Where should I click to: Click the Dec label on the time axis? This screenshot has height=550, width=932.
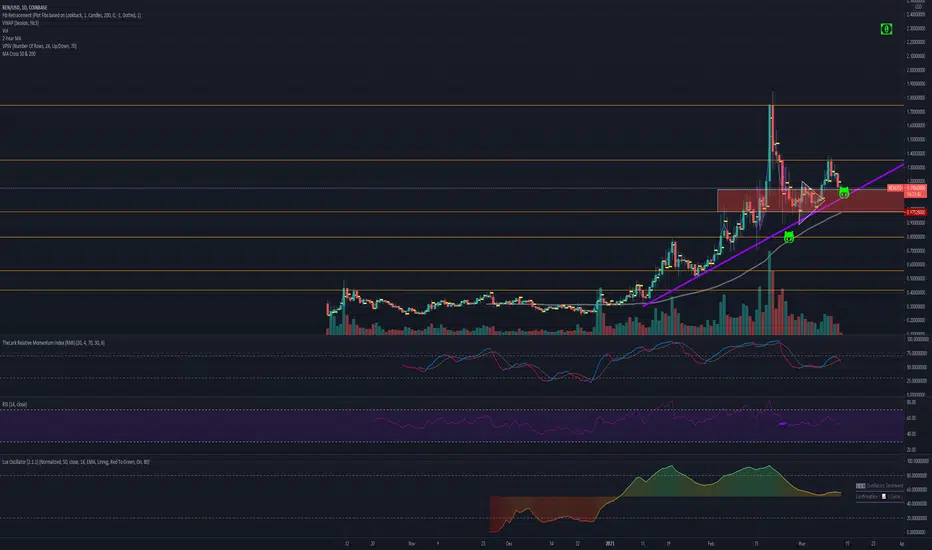coord(509,543)
